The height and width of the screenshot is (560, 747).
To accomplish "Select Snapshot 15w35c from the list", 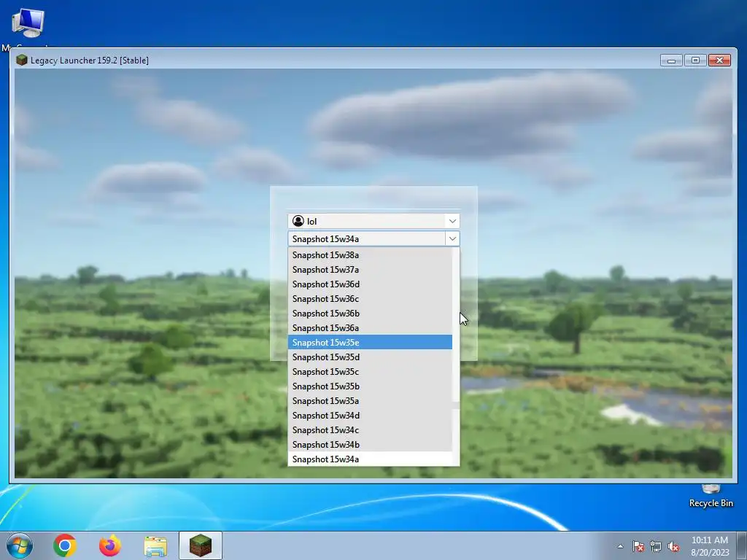I will pyautogui.click(x=370, y=371).
